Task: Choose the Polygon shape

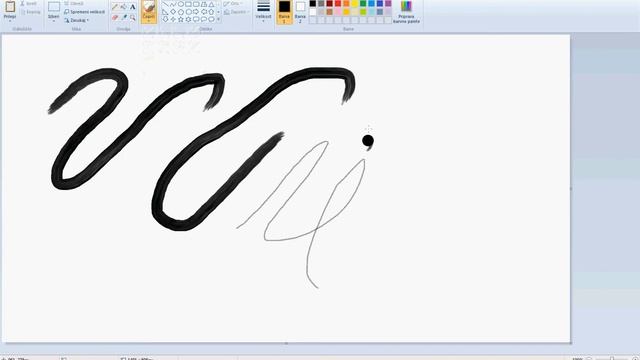Action: point(204,4)
